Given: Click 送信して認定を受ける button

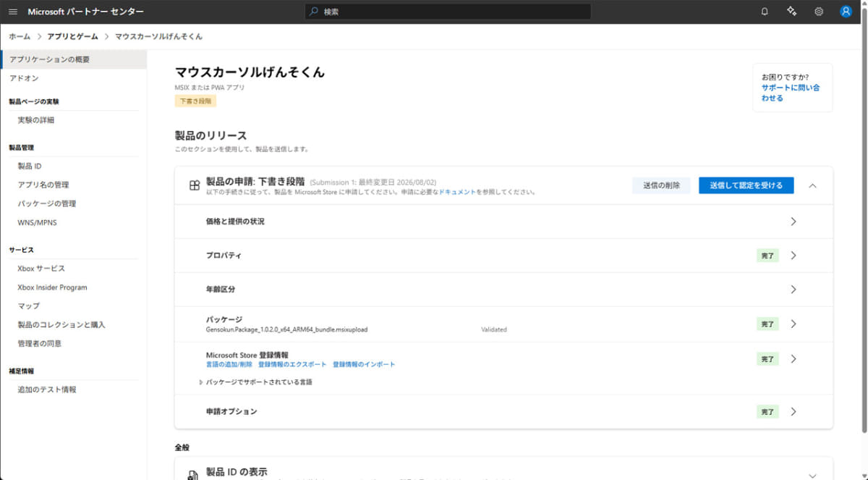Looking at the screenshot, I should click(746, 185).
